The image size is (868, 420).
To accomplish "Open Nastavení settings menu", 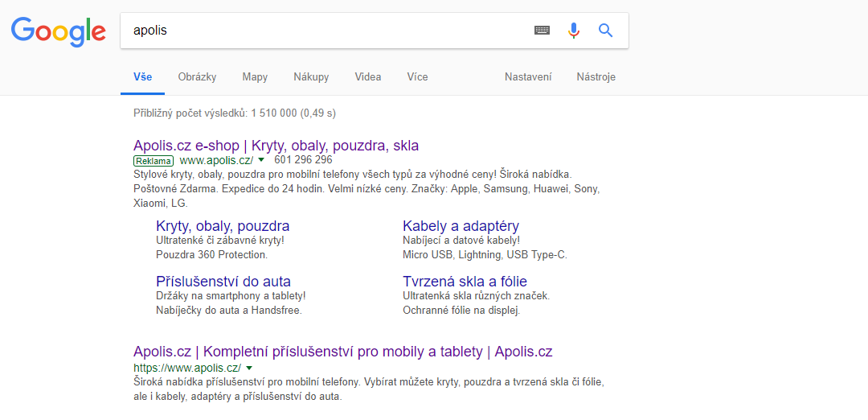I will 528,77.
